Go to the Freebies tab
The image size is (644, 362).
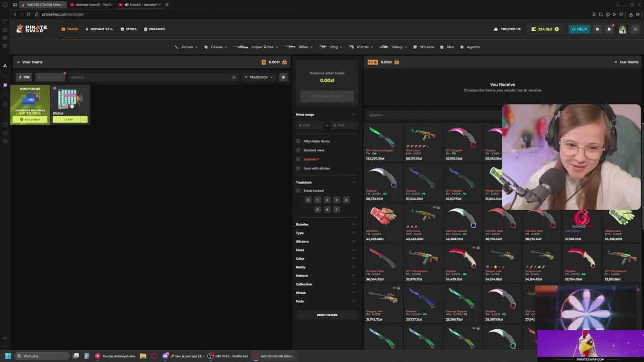click(154, 29)
